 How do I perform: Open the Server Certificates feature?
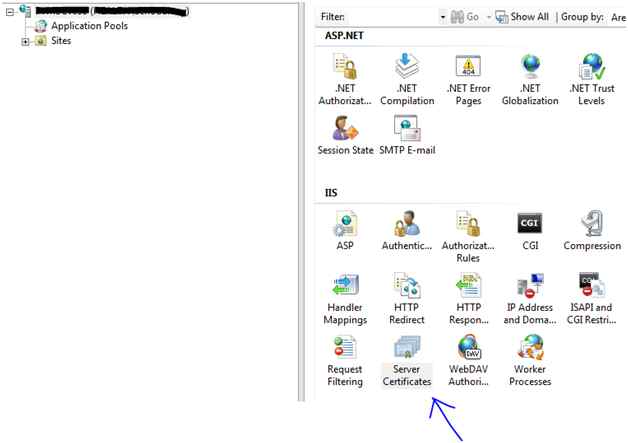click(407, 361)
